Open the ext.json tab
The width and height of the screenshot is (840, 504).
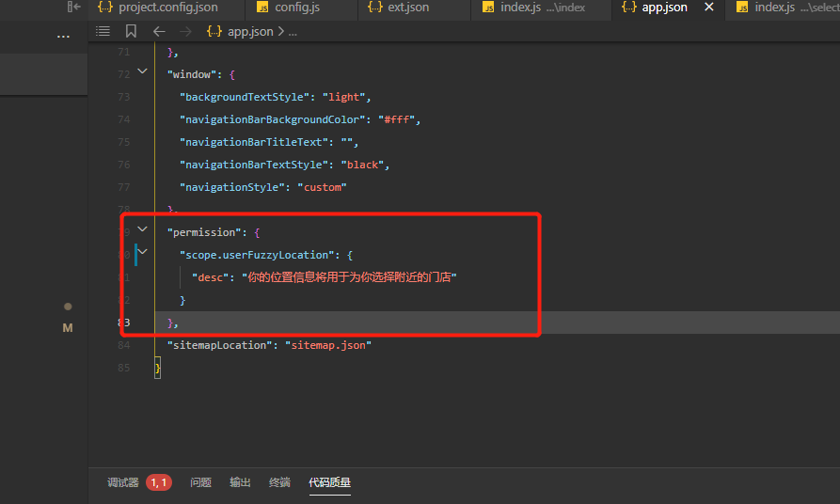[x=399, y=8]
